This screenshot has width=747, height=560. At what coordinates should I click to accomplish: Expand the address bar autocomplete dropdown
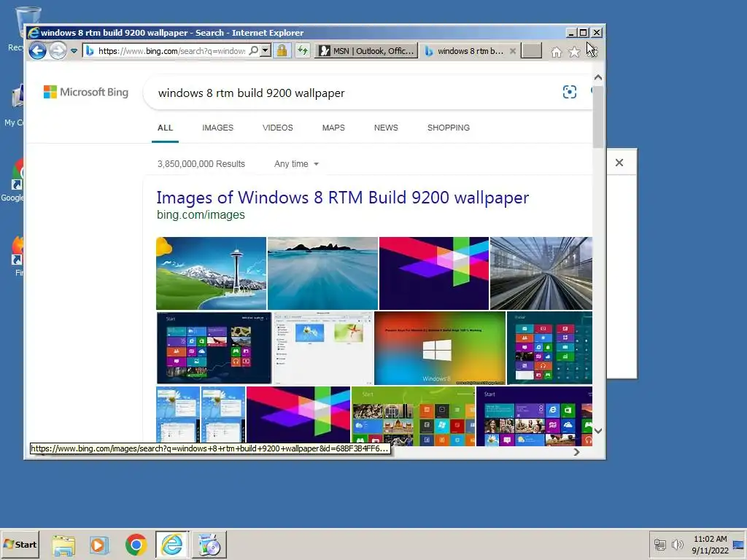tap(266, 50)
